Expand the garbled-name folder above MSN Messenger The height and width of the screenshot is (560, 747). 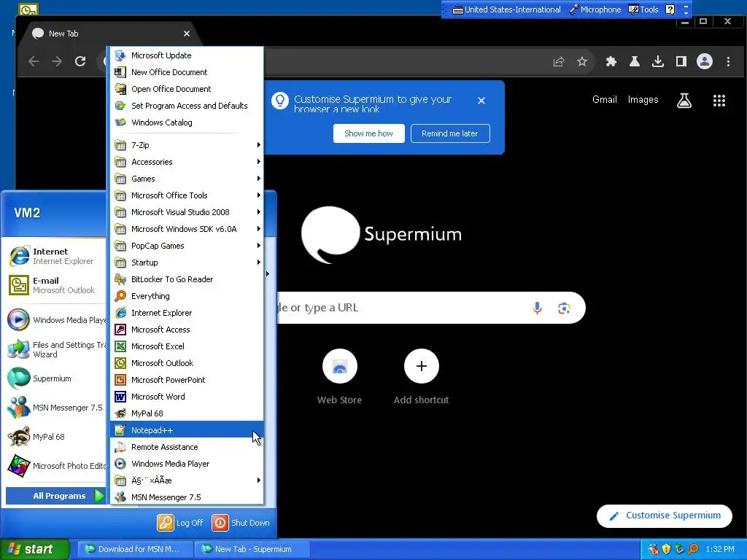(x=187, y=481)
